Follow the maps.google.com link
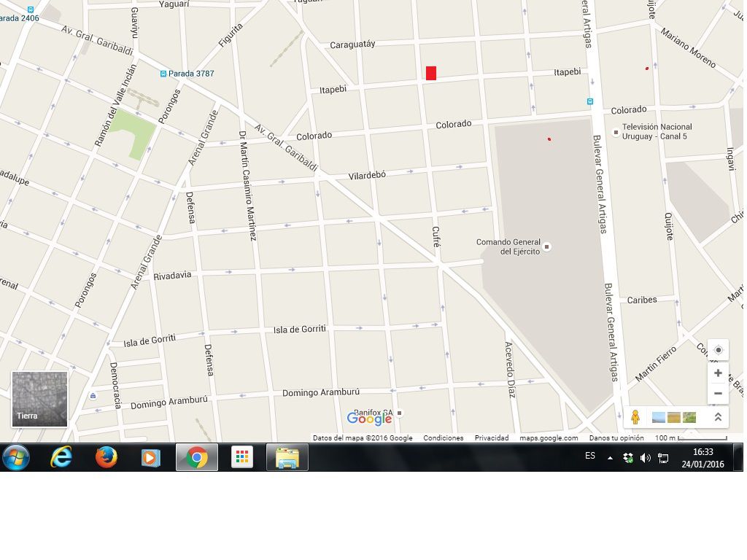The image size is (747, 560). tap(549, 438)
